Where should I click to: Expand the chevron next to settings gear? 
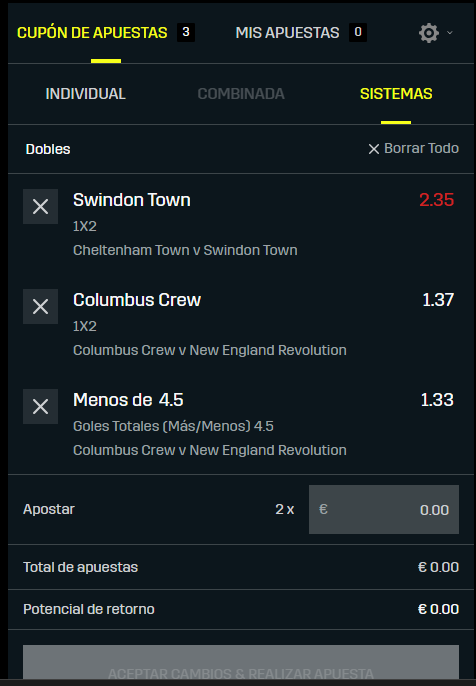click(450, 33)
